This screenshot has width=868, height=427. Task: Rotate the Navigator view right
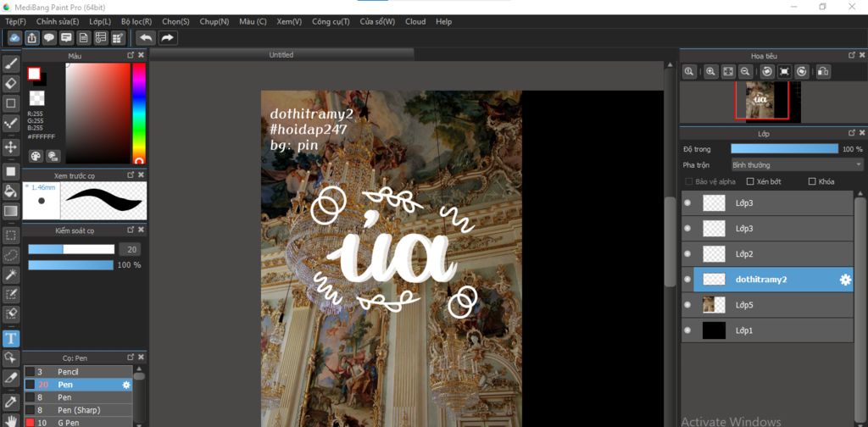point(801,71)
